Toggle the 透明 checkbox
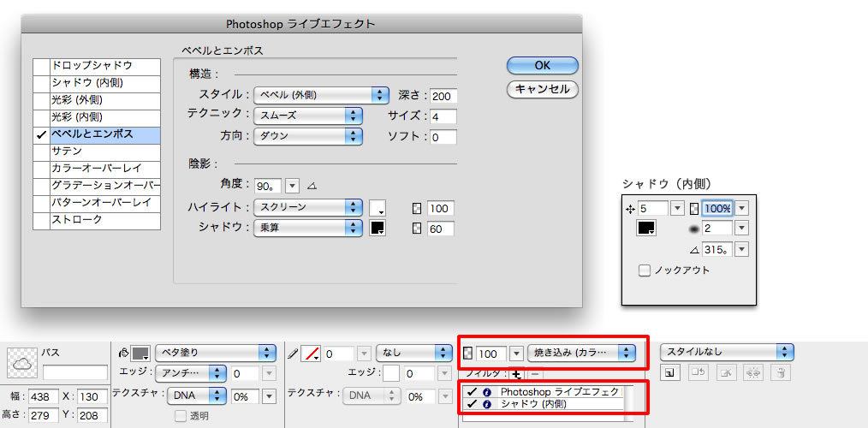This screenshot has height=428, width=868. [180, 416]
